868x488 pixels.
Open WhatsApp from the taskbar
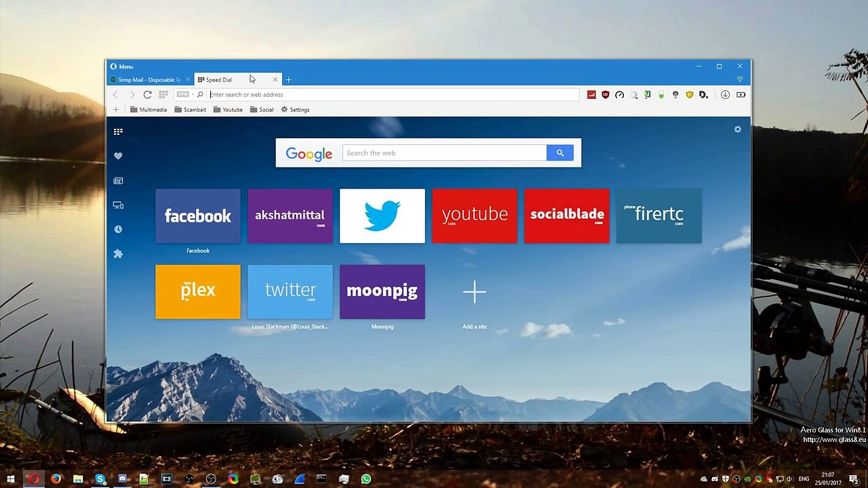(366, 479)
